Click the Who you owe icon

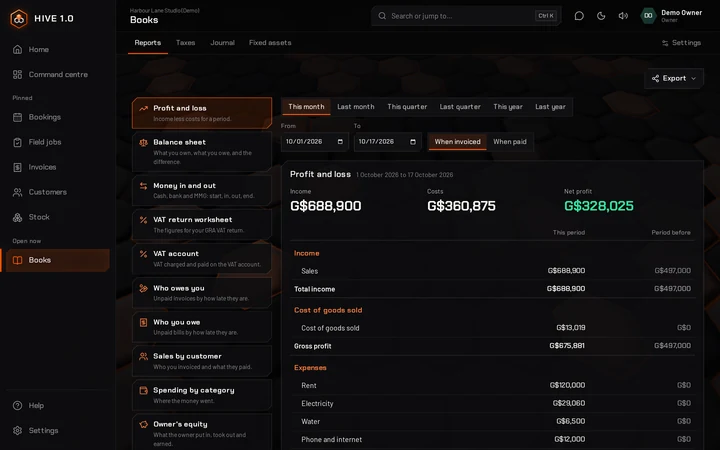(x=143, y=322)
